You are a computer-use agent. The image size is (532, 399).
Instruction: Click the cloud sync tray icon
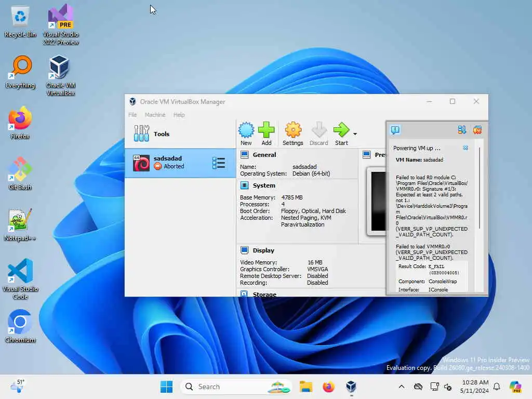(x=418, y=387)
